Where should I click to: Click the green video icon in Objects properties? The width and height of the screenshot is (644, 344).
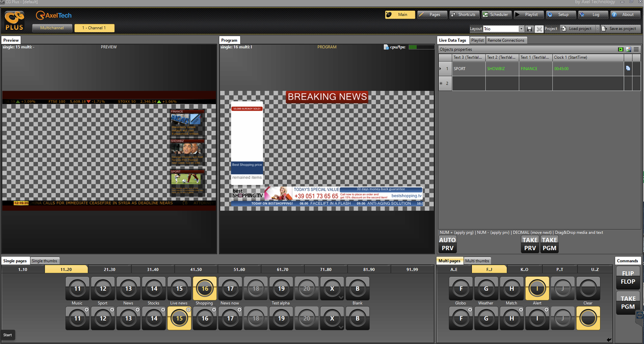[621, 49]
